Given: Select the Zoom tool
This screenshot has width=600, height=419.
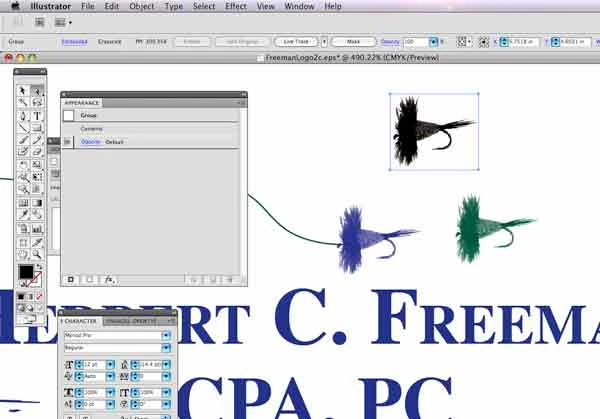Looking at the screenshot, I should 37,254.
